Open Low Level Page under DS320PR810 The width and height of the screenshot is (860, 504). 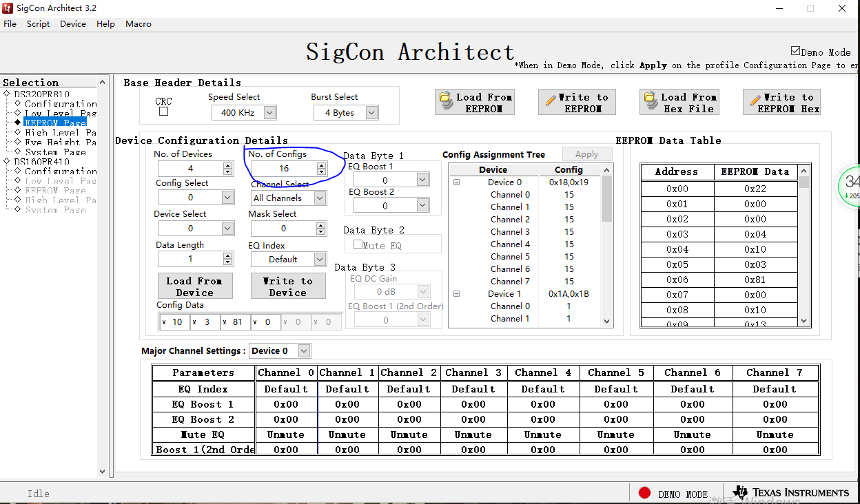pos(61,113)
